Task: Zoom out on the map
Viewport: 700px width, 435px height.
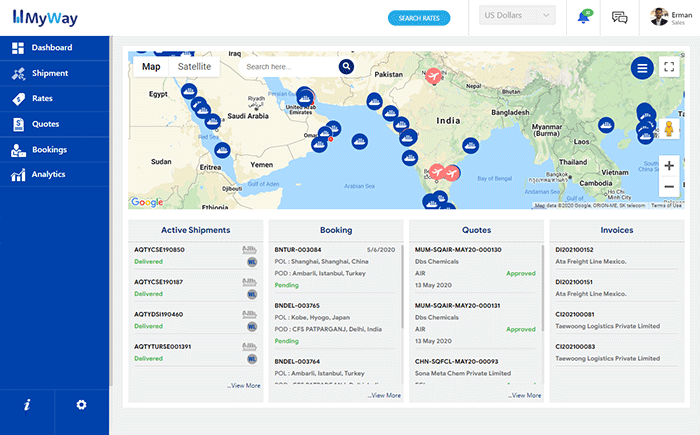Action: tap(669, 186)
